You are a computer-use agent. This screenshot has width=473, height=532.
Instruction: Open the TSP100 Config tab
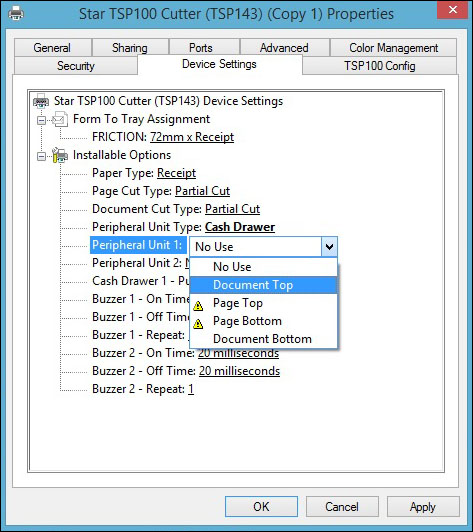point(380,65)
